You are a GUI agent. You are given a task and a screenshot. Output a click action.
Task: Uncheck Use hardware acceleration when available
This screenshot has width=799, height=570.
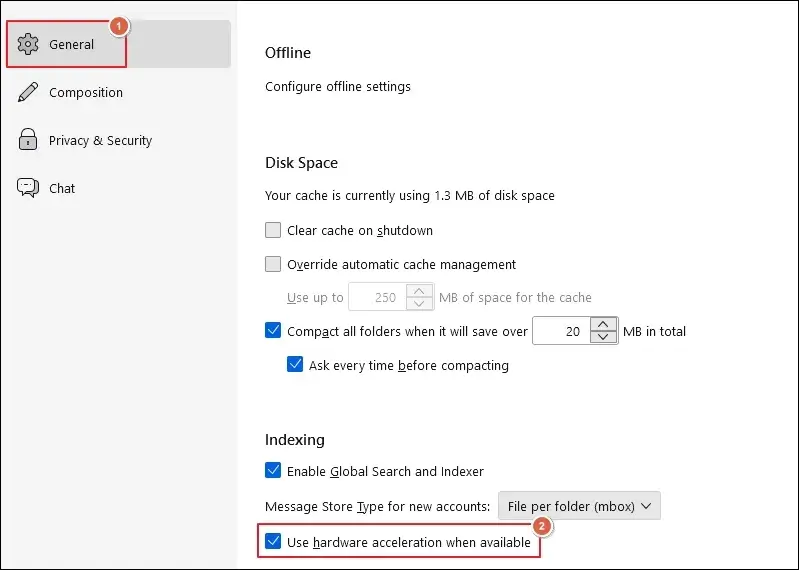coord(273,541)
